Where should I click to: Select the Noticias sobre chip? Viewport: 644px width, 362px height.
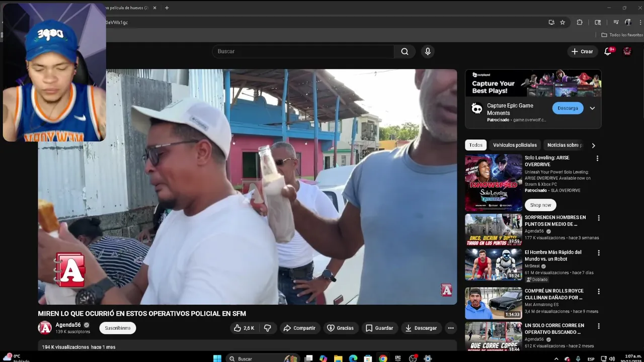(564, 145)
